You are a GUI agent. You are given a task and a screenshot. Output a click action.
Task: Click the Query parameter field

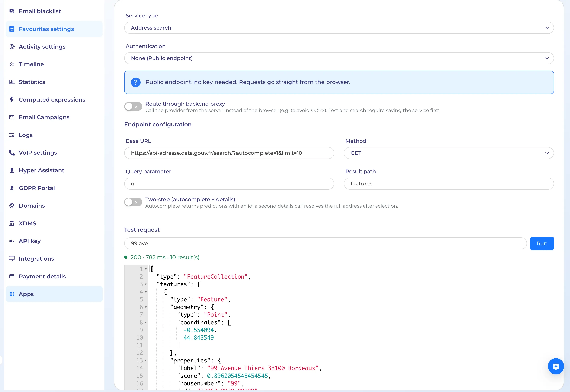point(229,184)
